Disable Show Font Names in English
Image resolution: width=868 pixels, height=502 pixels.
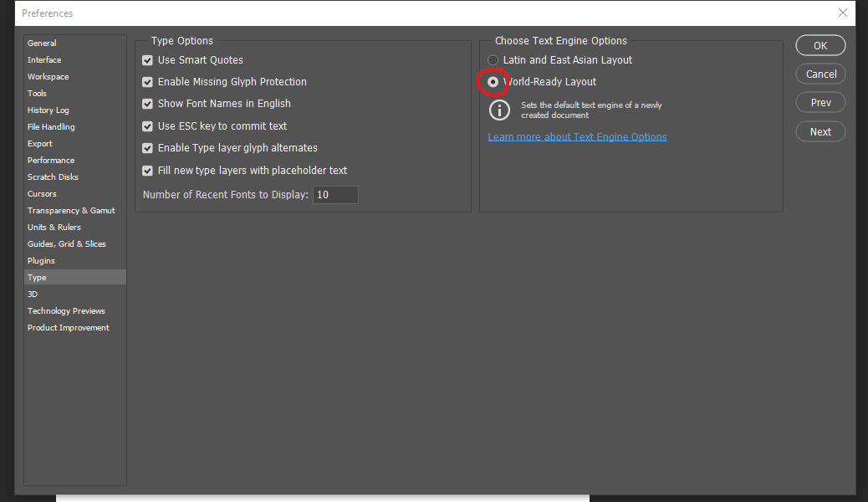(147, 104)
